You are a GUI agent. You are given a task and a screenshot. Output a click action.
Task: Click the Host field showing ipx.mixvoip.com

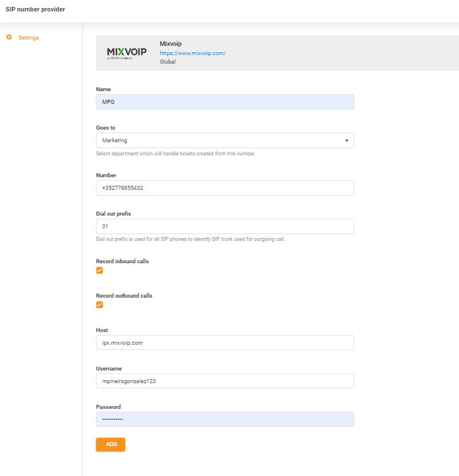coord(224,342)
